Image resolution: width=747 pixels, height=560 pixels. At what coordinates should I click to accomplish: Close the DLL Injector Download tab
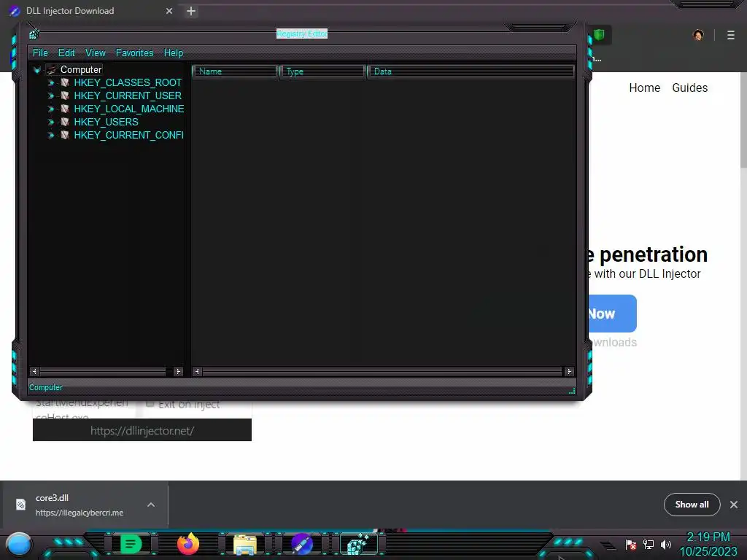[x=169, y=11]
